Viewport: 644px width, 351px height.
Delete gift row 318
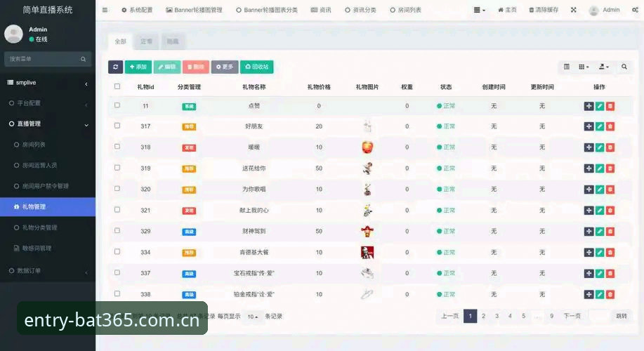pyautogui.click(x=610, y=147)
